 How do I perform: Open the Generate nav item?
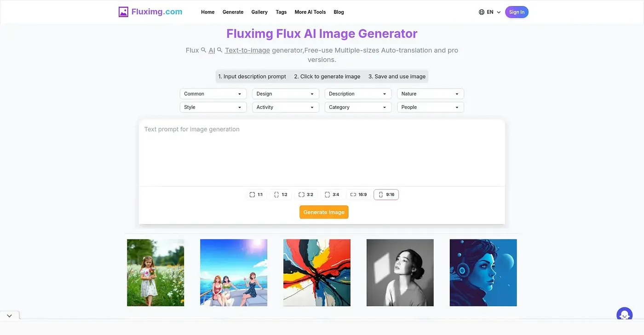pos(233,12)
